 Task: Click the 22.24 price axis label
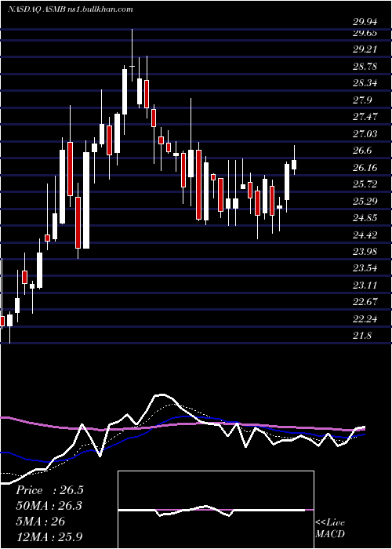point(365,318)
